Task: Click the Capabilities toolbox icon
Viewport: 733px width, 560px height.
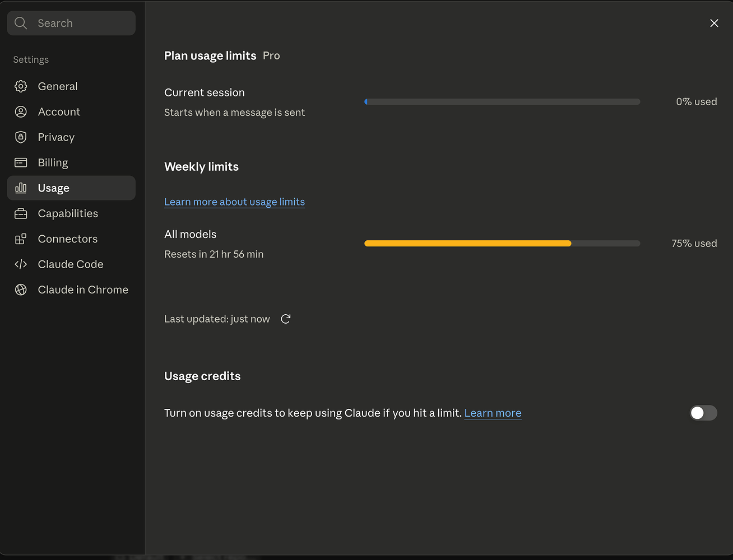Action: pos(21,213)
